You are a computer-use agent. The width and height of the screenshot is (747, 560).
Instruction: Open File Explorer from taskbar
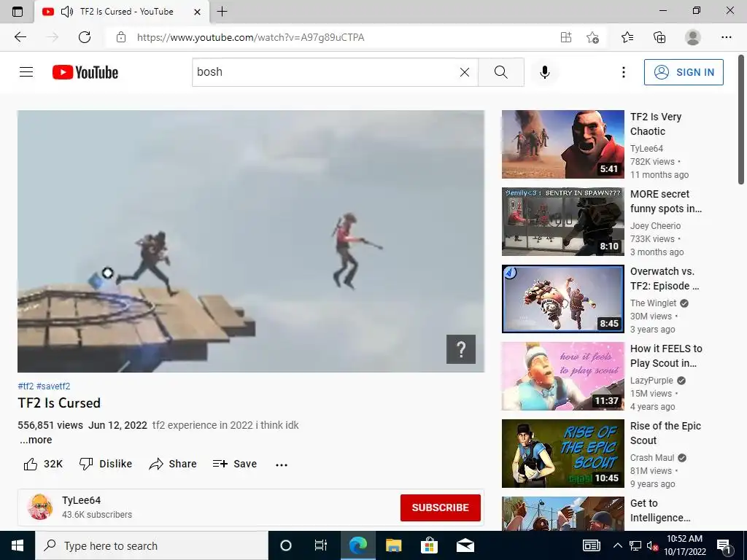point(393,545)
